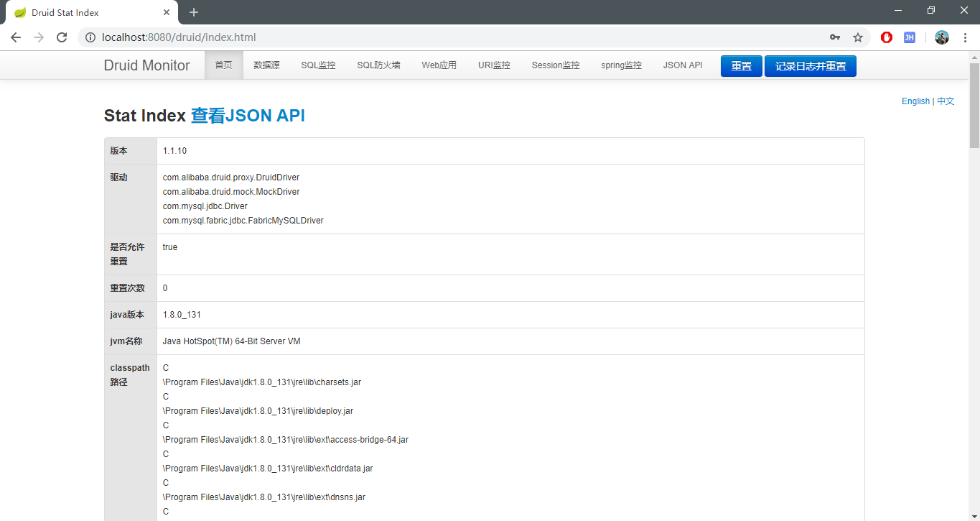Click the 记录日志并重置 button
This screenshot has width=980, height=521.
(810, 66)
